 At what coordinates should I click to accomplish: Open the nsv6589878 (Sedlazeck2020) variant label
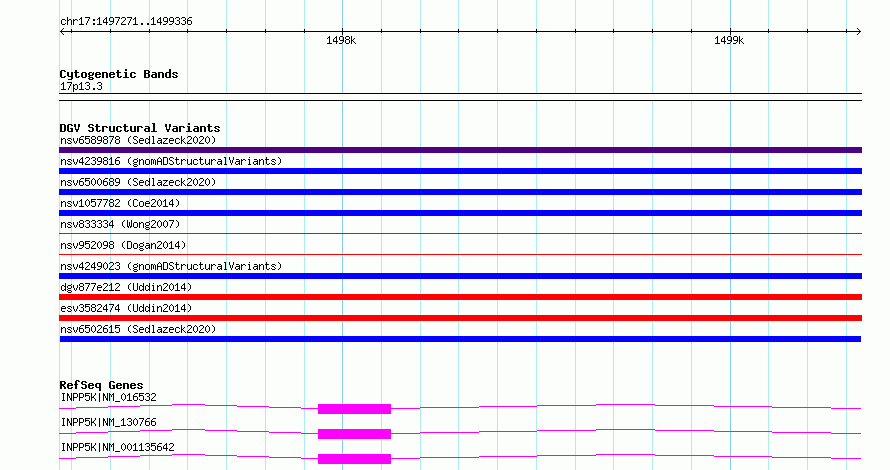pos(138,140)
